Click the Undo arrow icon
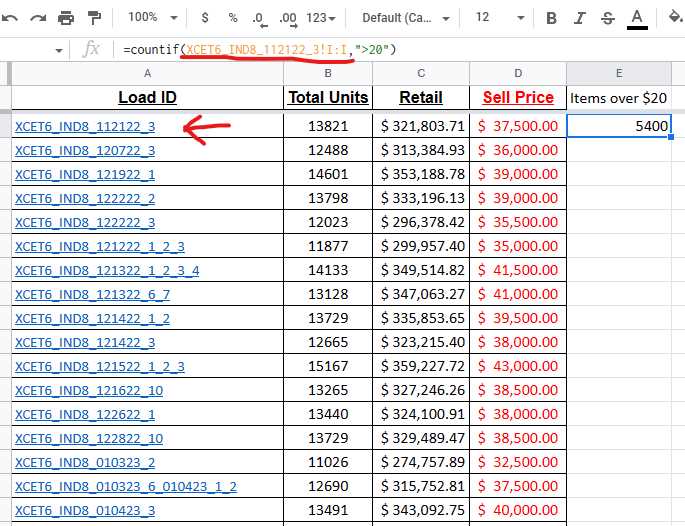685x526 pixels. 9,18
